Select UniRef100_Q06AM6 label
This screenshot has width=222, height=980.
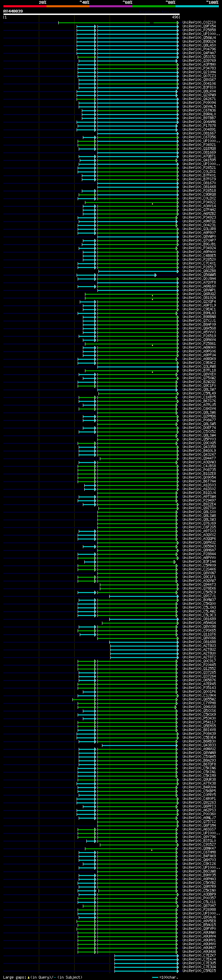coord(199,122)
